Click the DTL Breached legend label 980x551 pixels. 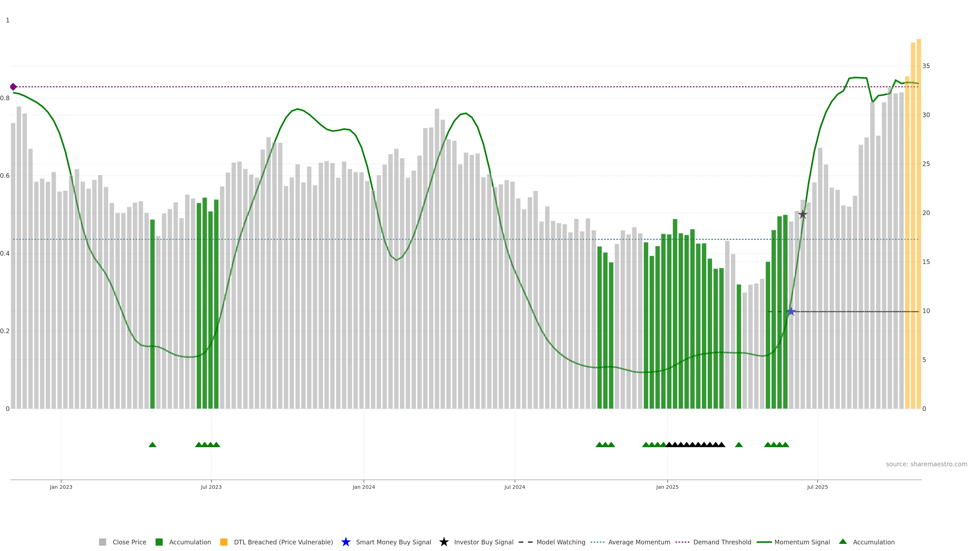[x=283, y=542]
